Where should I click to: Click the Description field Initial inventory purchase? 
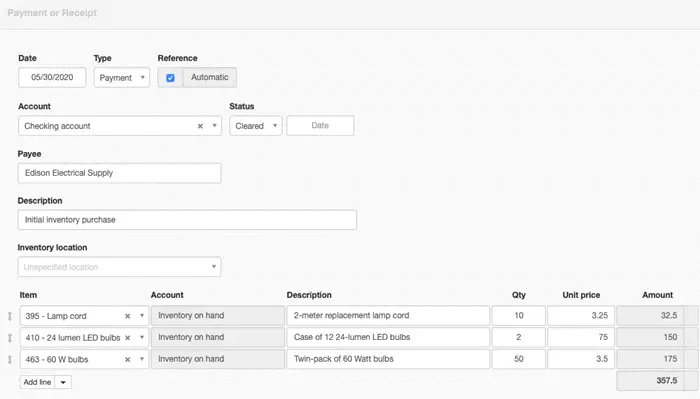tap(187, 220)
